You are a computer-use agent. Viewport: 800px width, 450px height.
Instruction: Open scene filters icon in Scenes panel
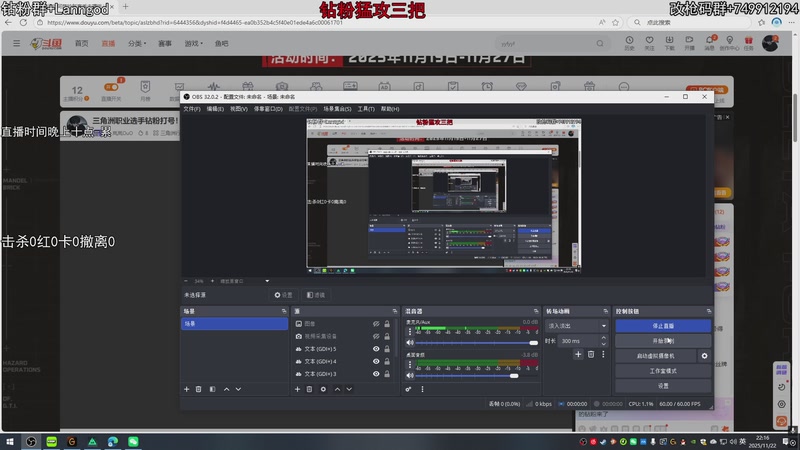click(212, 389)
